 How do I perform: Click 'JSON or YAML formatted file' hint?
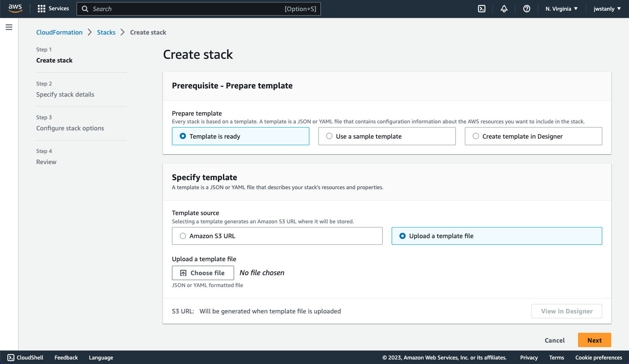[x=207, y=285]
